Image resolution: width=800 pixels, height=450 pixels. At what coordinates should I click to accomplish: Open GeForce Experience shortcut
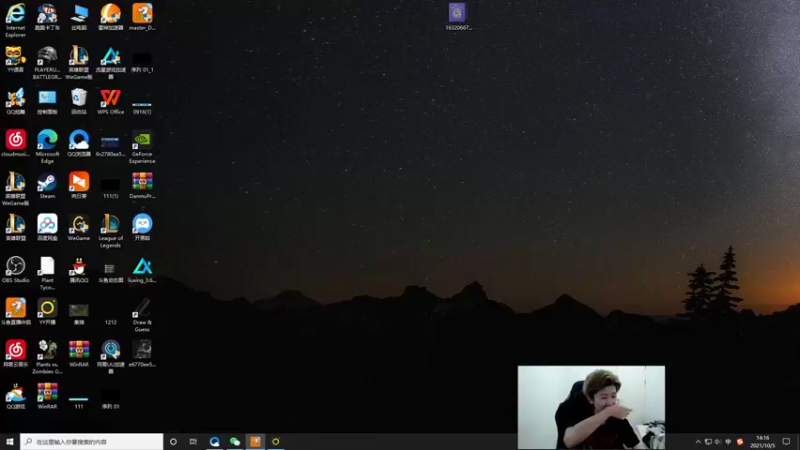[142, 146]
